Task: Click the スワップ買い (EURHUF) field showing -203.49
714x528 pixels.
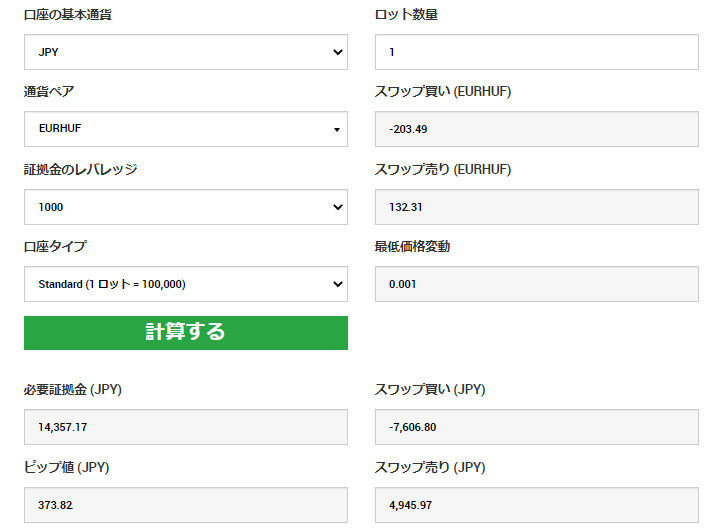Action: 537,129
